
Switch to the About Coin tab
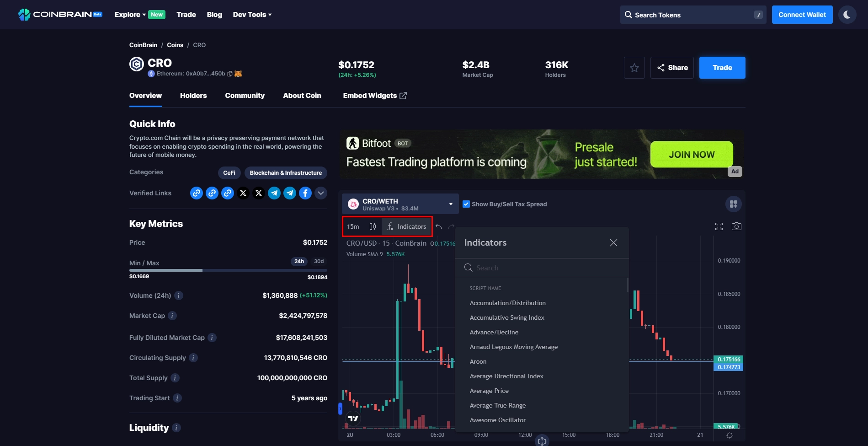pyautogui.click(x=302, y=96)
